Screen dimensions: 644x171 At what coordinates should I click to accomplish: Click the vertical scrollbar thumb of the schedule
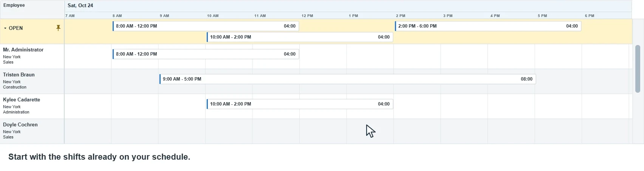pos(638,69)
